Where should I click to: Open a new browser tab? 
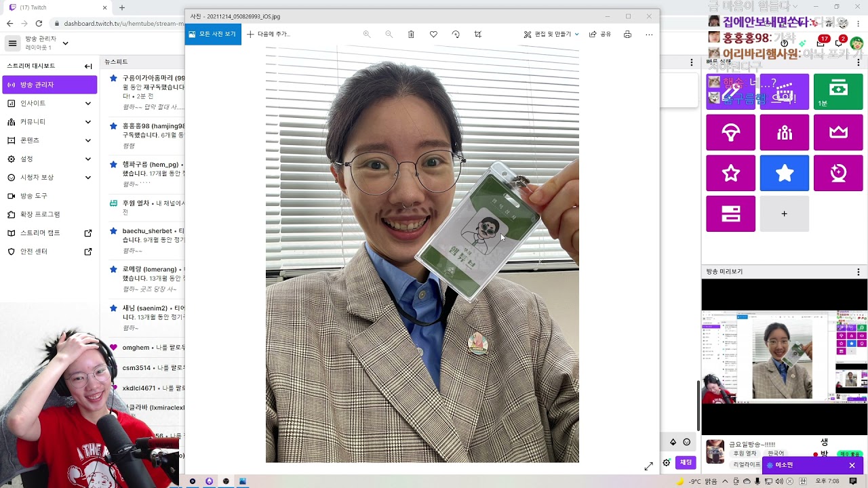tap(122, 7)
